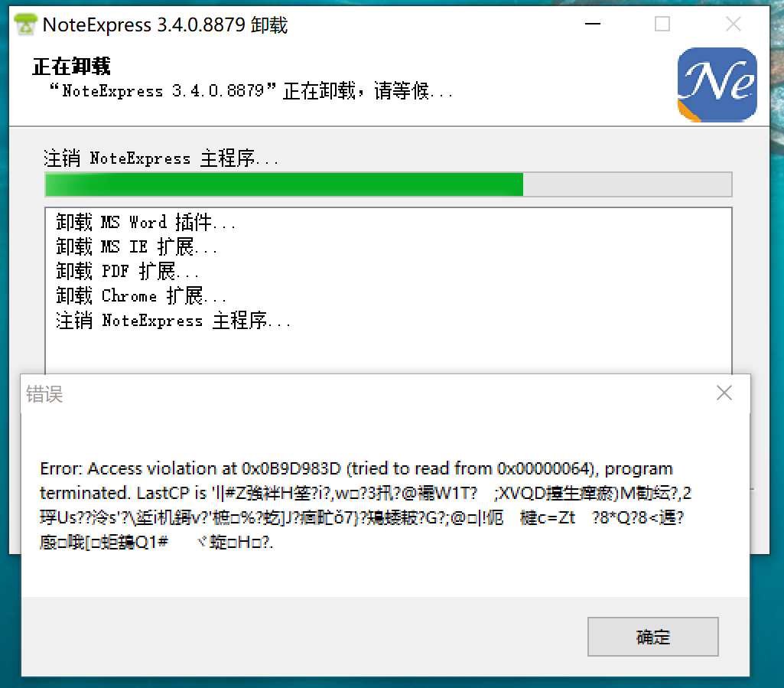Click the blue Ne application logo
The image size is (784, 688).
click(x=717, y=84)
